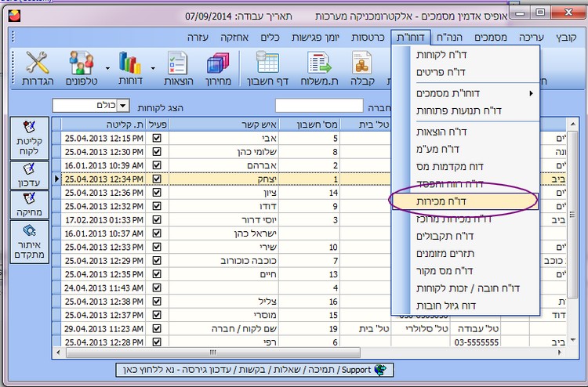Viewport: 588px width, 387px height.
Task: Toggle active checkbox in דודו row
Action: point(157,206)
